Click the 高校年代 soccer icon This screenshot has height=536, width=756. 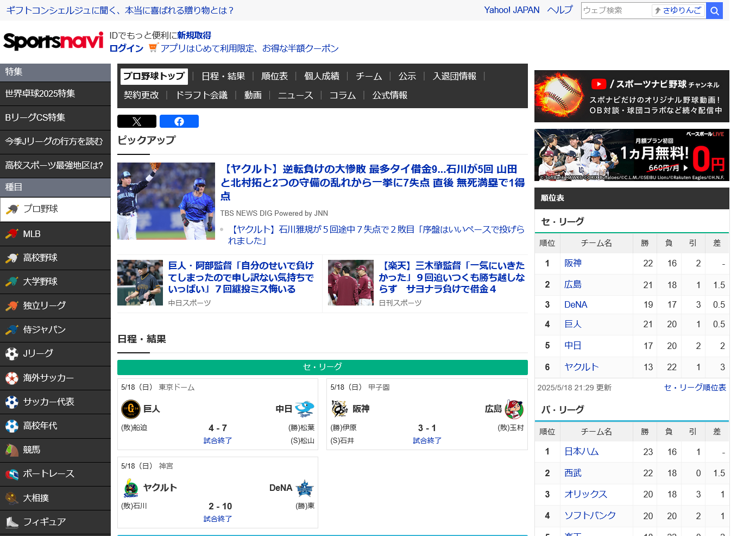coord(12,426)
